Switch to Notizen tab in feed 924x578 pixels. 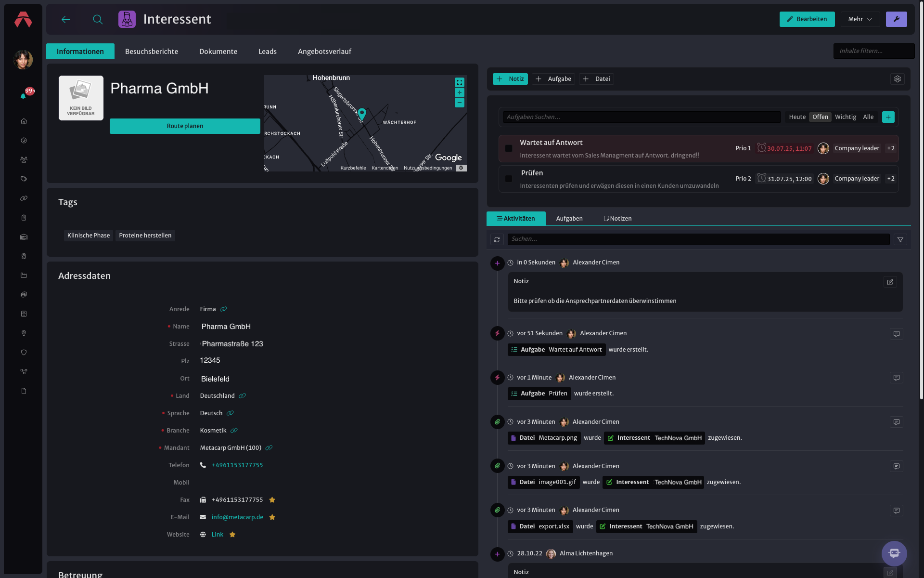click(617, 219)
